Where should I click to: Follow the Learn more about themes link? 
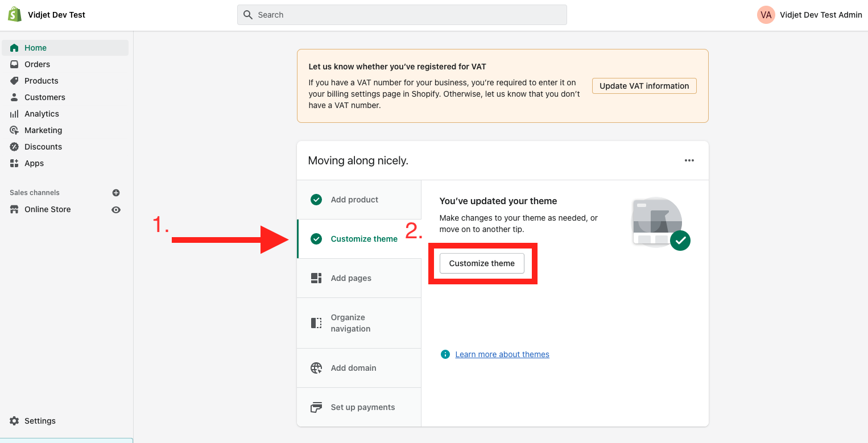click(502, 354)
